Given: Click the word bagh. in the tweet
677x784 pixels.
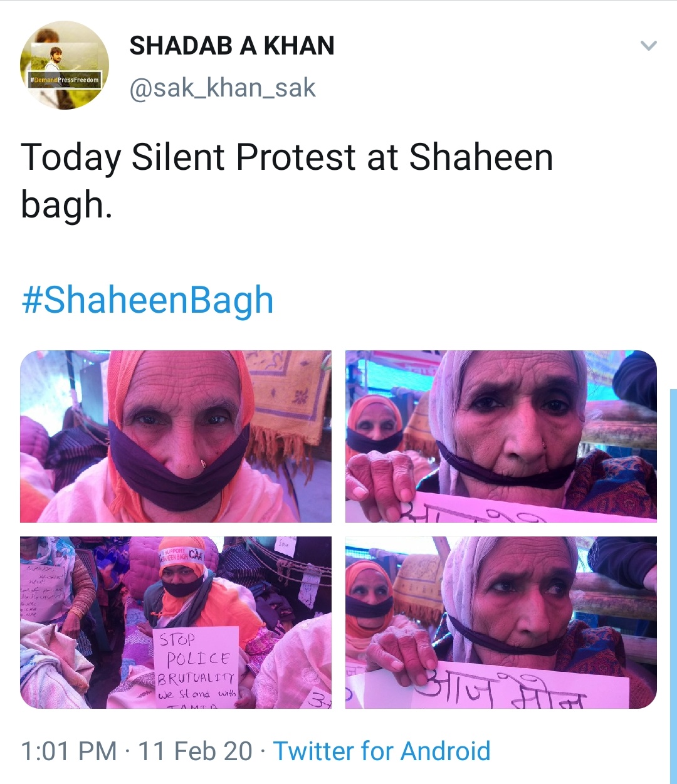Looking at the screenshot, I should coord(66,206).
